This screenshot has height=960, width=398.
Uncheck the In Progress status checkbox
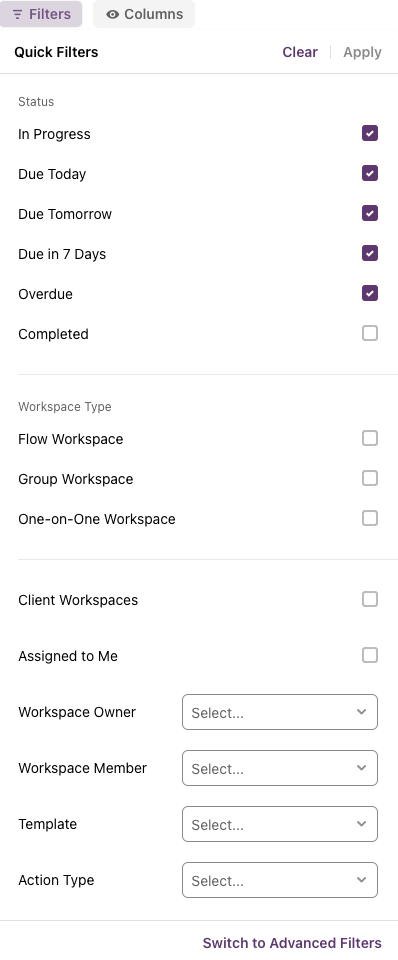370,133
